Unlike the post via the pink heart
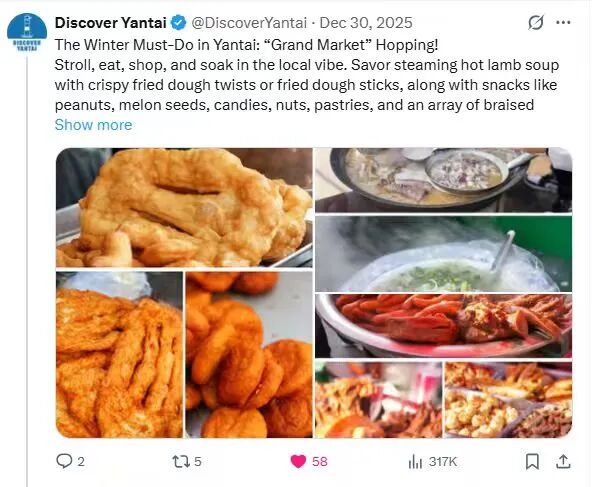This screenshot has width=606, height=487. (x=297, y=461)
